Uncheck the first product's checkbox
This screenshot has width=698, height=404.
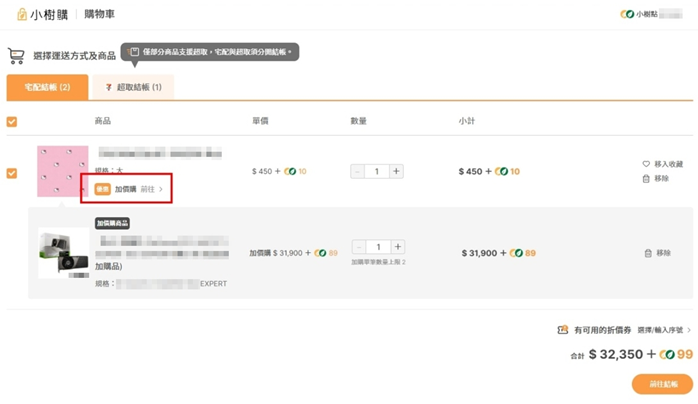coord(12,172)
